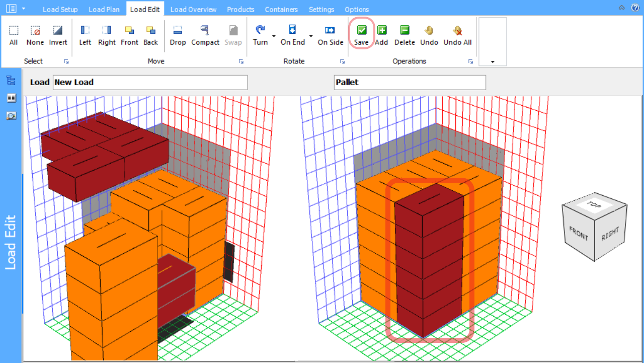The image size is (644, 363).
Task: Invert the current selection
Action: (x=58, y=34)
